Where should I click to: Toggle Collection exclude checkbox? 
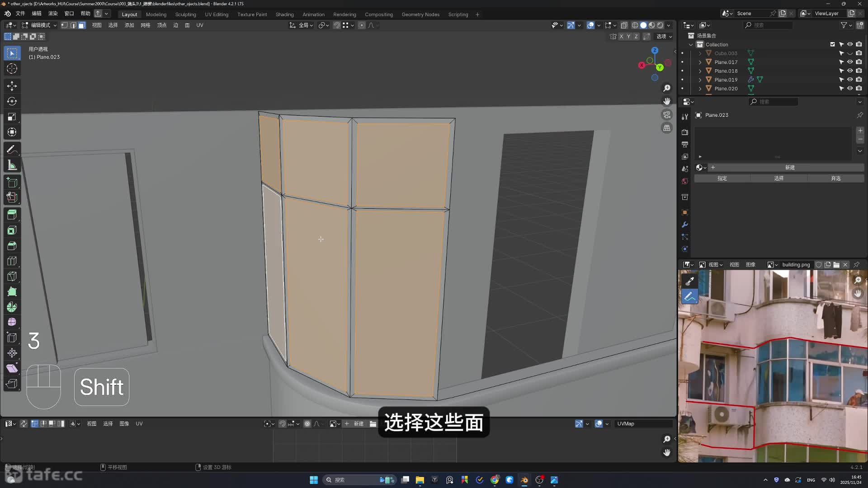click(x=832, y=44)
